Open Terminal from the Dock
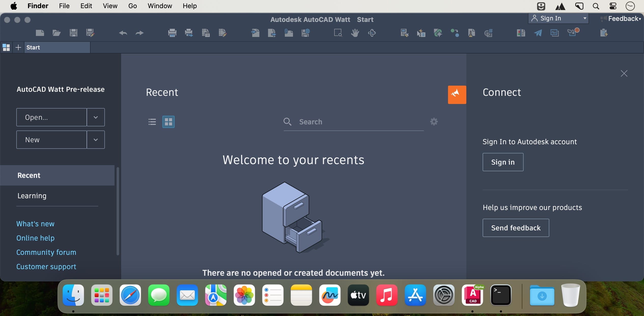 501,295
